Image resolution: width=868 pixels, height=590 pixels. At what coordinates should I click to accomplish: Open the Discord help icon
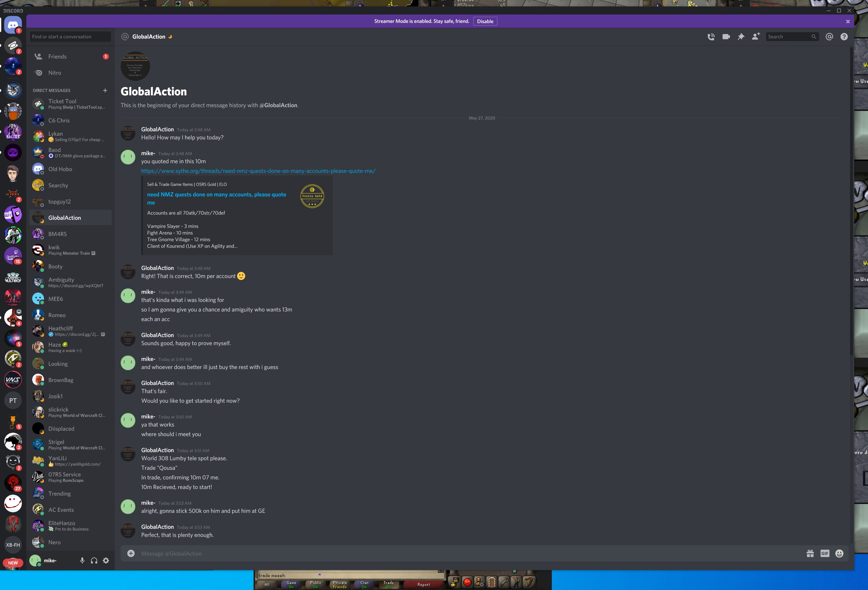tap(844, 37)
